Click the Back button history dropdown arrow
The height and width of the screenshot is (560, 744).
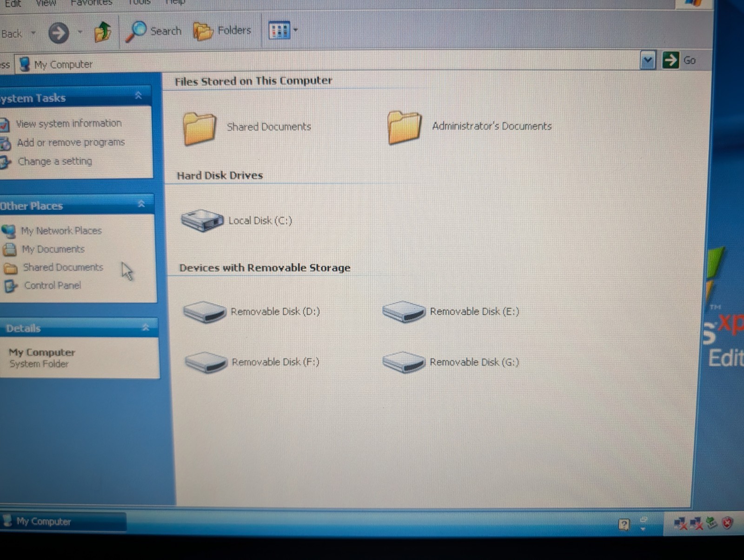pyautogui.click(x=33, y=33)
